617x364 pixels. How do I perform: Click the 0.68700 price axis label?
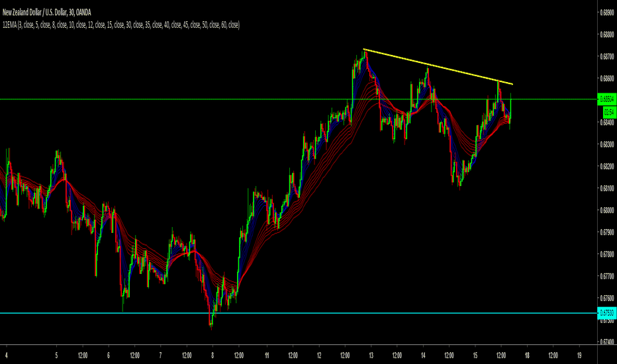(x=607, y=57)
